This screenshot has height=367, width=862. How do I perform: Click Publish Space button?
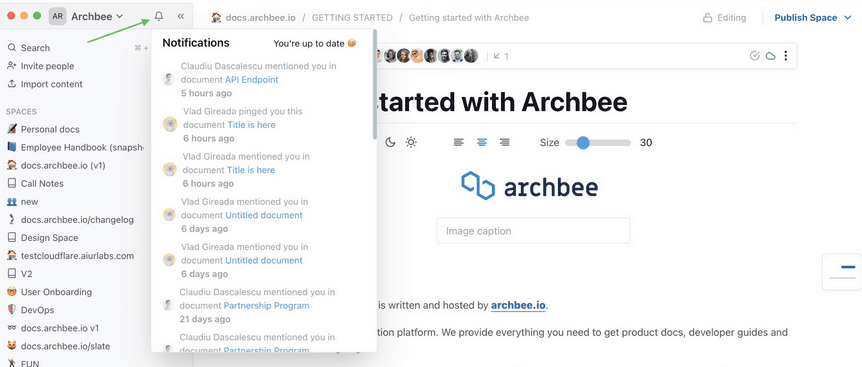[x=805, y=18]
